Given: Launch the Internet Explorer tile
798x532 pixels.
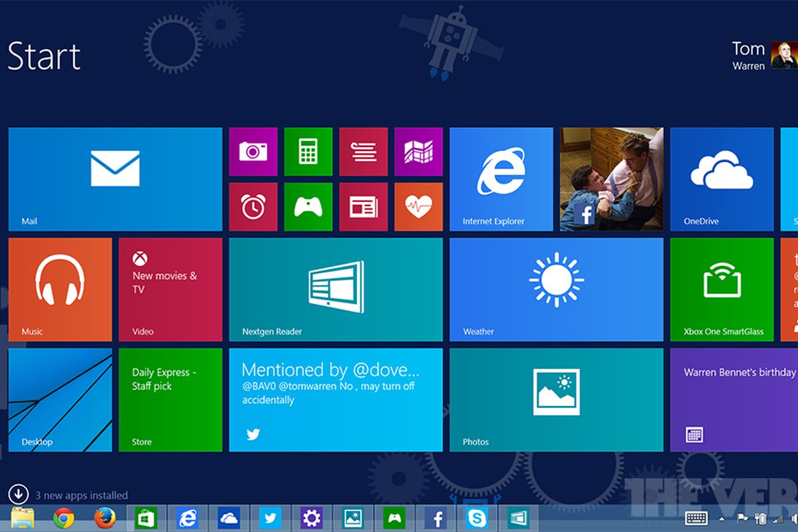Looking at the screenshot, I should point(501,179).
